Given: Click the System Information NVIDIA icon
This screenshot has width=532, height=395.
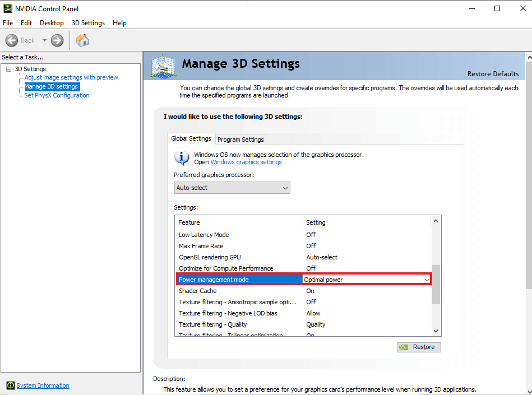Looking at the screenshot, I should 11,385.
